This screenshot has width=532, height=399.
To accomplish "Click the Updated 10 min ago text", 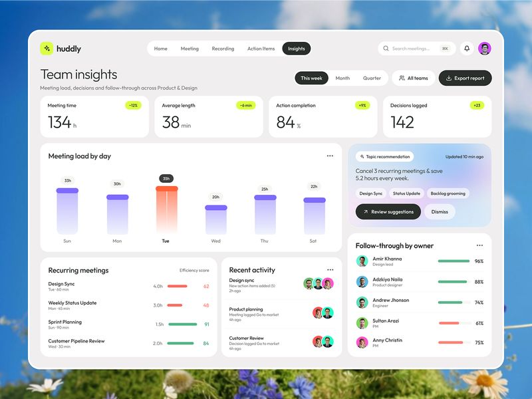I will (464, 157).
